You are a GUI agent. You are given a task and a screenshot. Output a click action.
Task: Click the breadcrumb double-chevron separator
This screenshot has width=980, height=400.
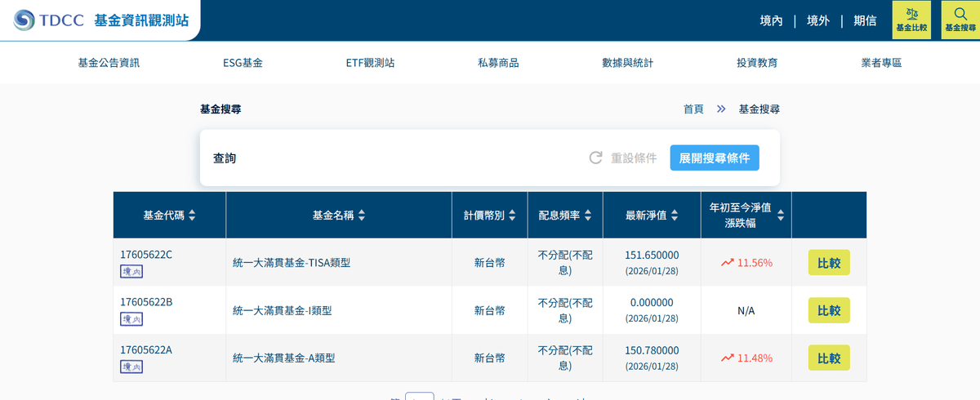click(x=721, y=109)
